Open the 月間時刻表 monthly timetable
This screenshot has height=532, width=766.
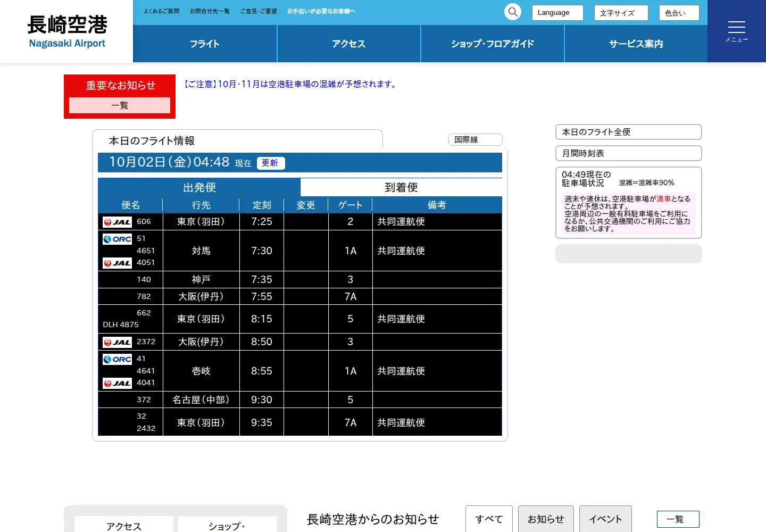pyautogui.click(x=629, y=153)
